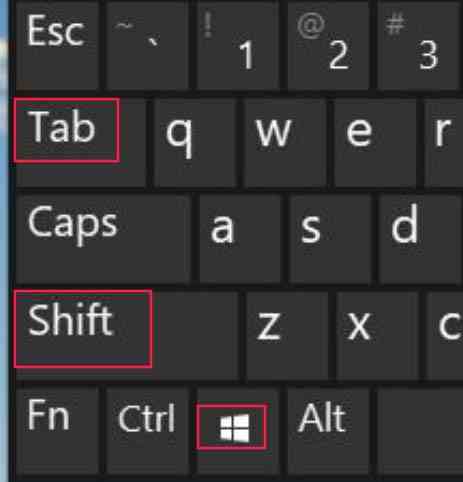This screenshot has width=463, height=482.
Task: Tap the Ctrl key
Action: 147,430
